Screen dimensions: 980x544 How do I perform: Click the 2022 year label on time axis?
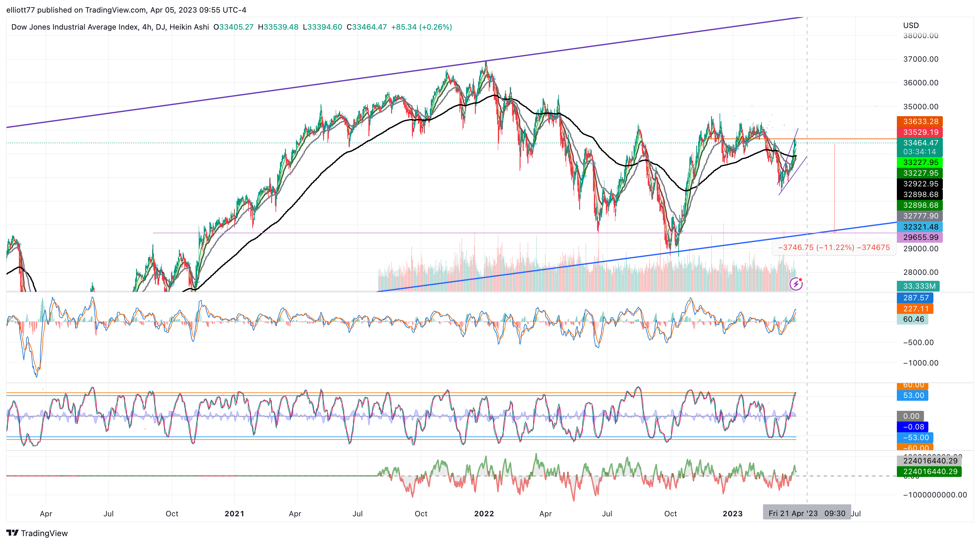pyautogui.click(x=484, y=513)
